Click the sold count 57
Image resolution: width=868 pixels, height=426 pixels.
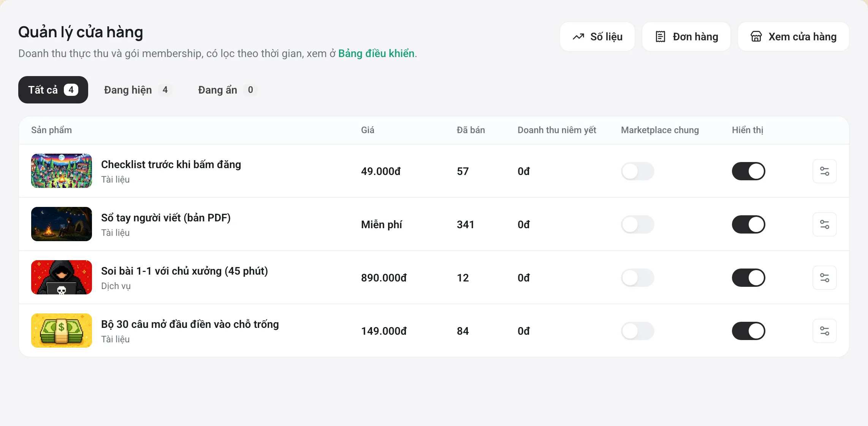tap(463, 171)
